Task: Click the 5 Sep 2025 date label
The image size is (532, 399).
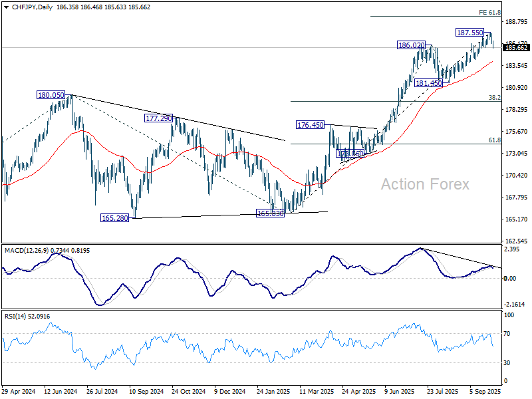Action: [x=485, y=391]
